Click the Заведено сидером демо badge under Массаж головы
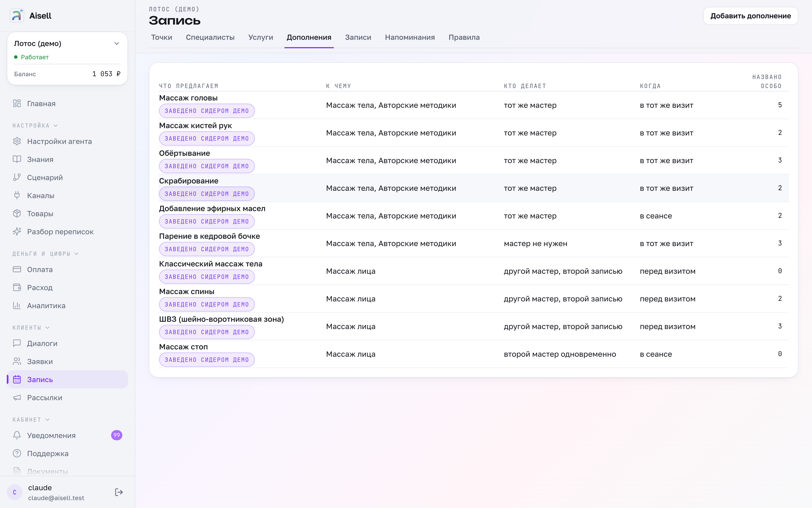The height and width of the screenshot is (508, 812). (207, 111)
